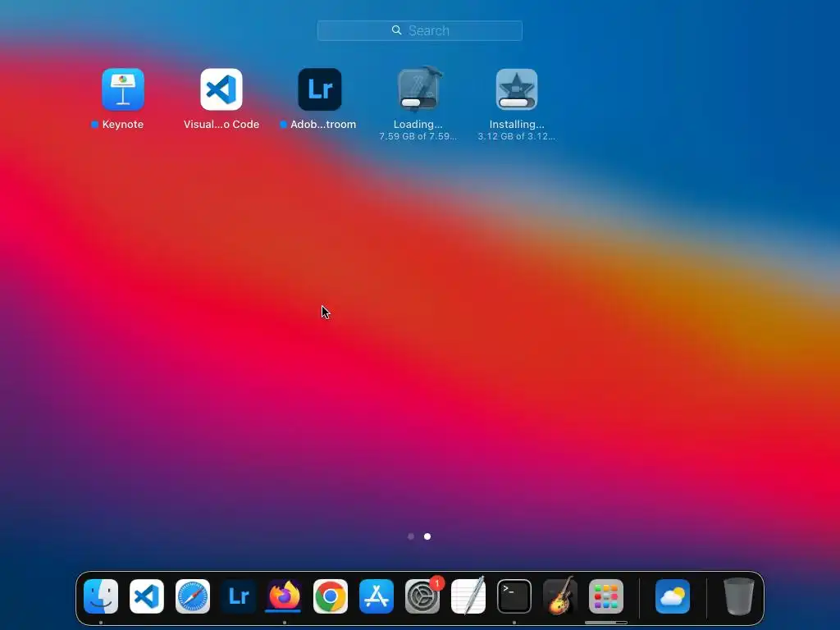Image resolution: width=840 pixels, height=630 pixels.
Task: Click the "Adob...troom" app label
Action: pyautogui.click(x=323, y=125)
